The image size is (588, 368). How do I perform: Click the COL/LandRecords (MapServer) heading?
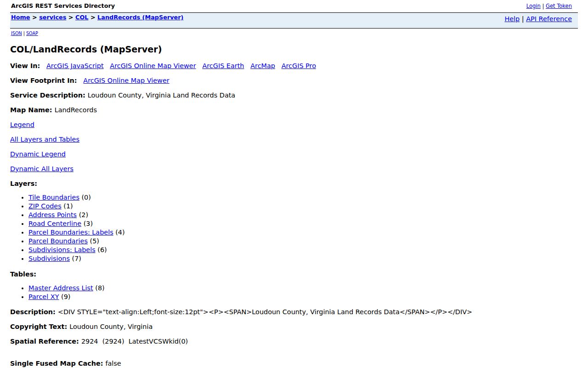pos(86,49)
